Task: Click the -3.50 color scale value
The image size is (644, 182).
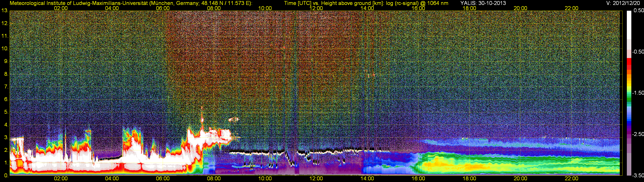Action: pos(638,175)
